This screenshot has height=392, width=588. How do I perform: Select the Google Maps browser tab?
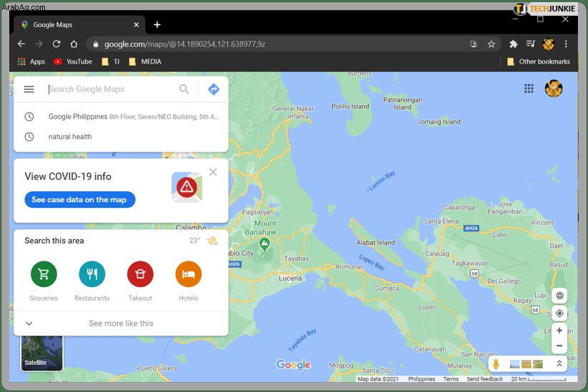79,25
